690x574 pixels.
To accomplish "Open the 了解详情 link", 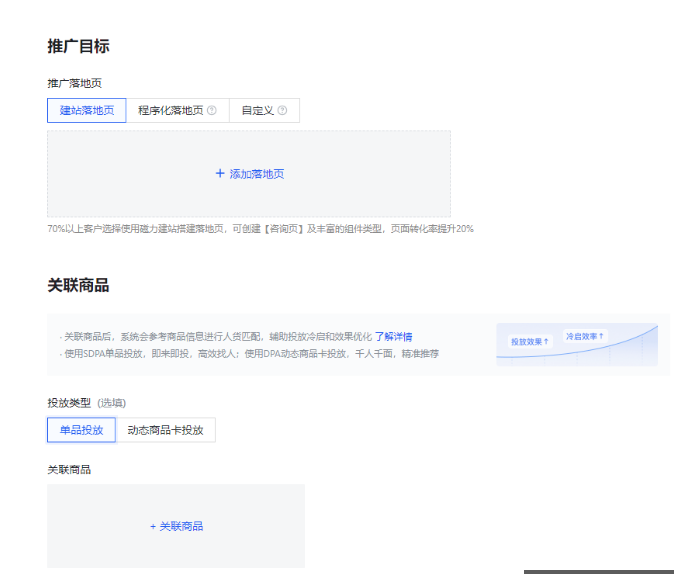I will (393, 337).
